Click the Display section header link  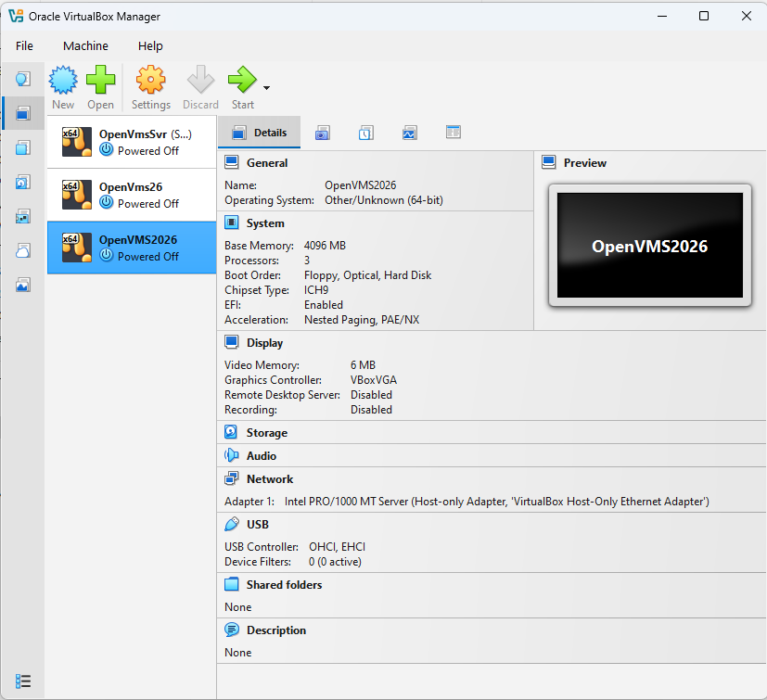click(264, 343)
